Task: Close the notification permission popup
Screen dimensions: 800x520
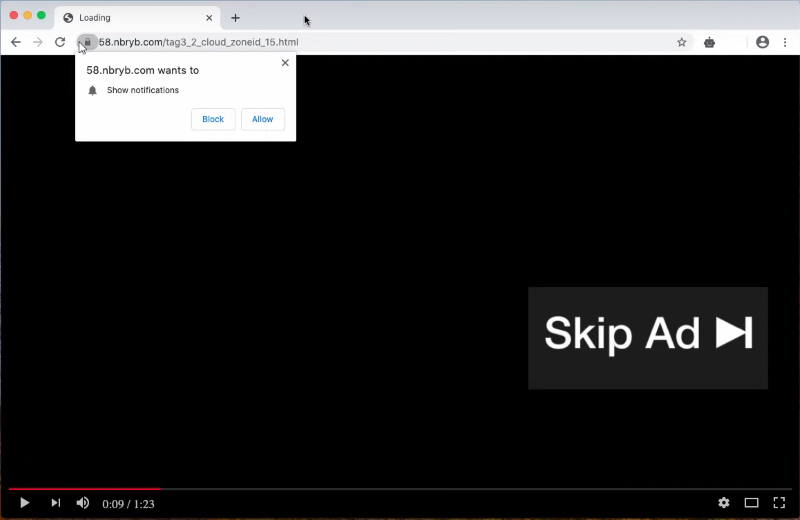Action: [x=285, y=62]
